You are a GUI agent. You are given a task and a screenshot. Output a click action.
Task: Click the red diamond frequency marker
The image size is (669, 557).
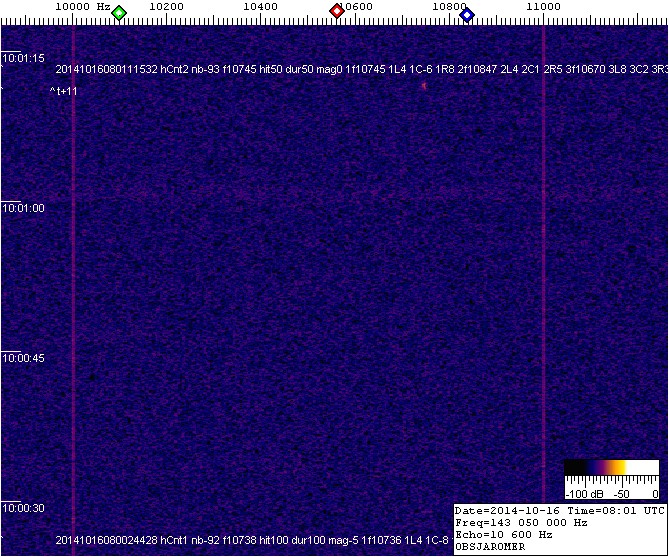click(337, 12)
